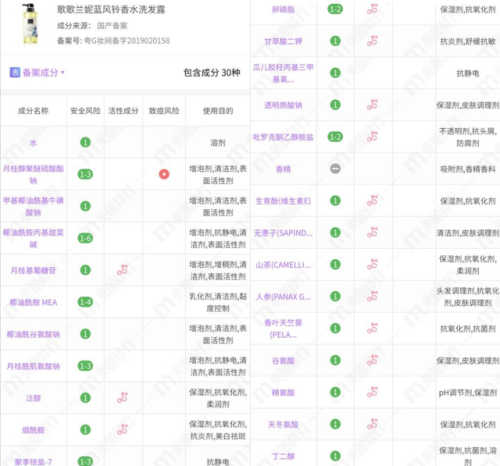Viewport: 500px width, 466px height.
Task: Click the 致痘风险 column header
Action: pyautogui.click(x=164, y=111)
